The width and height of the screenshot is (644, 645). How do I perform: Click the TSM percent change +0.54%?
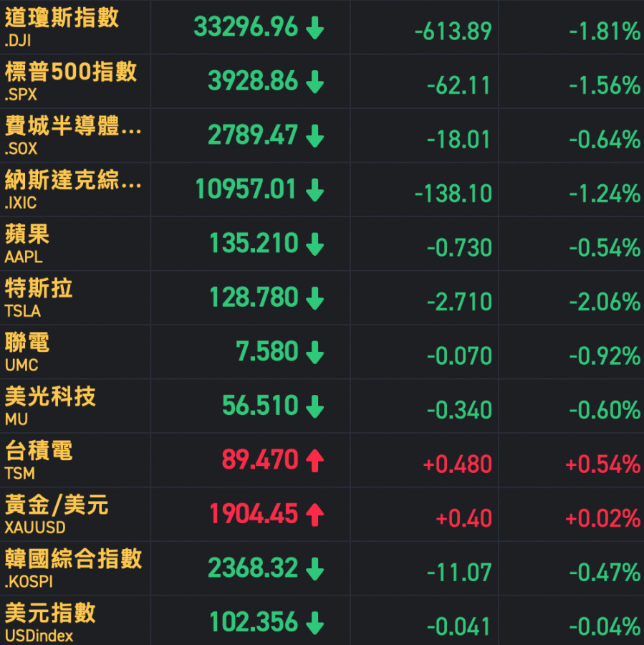point(602,464)
